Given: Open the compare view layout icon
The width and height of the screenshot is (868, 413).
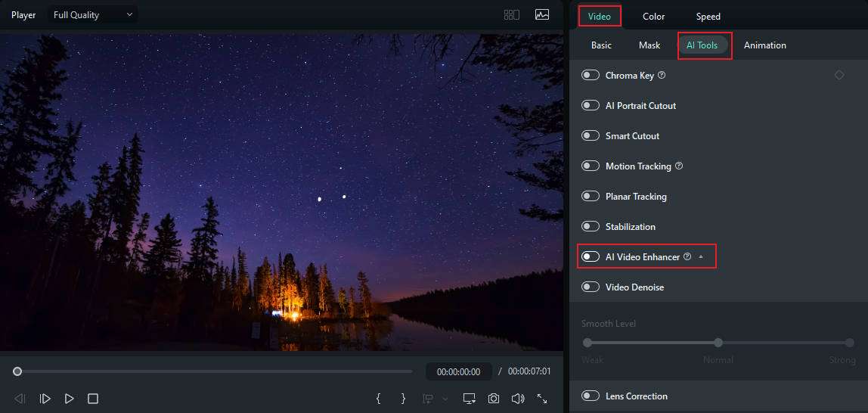Looking at the screenshot, I should 511,15.
